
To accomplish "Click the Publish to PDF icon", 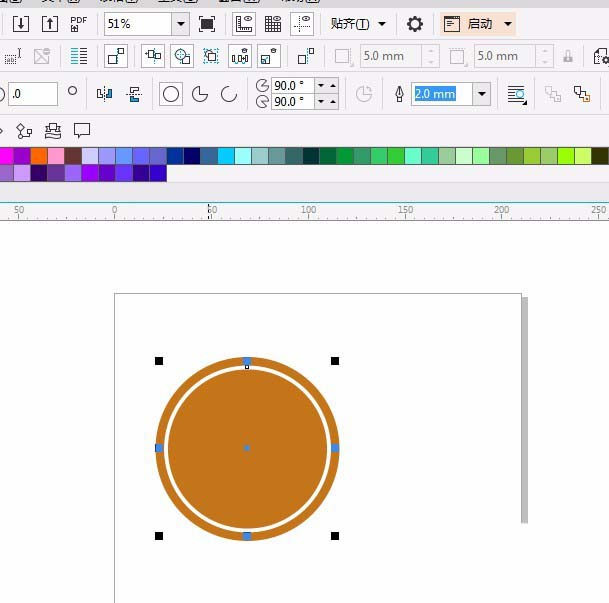I will tap(78, 24).
